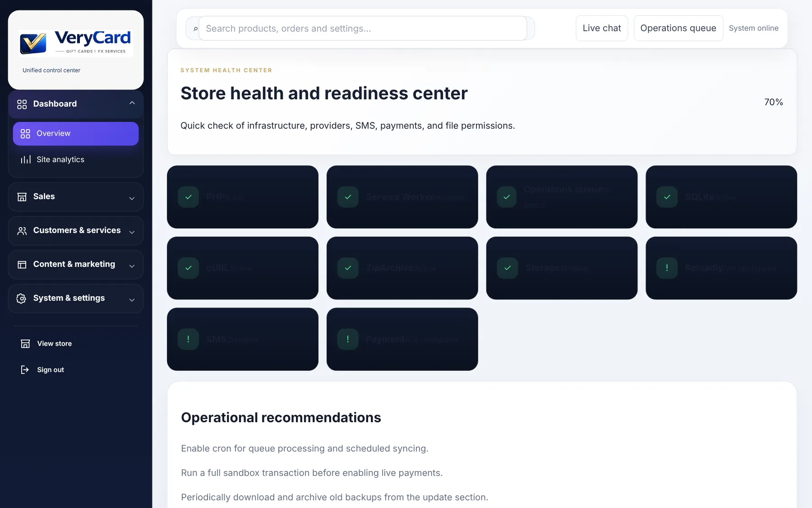Click the 70% readiness score
This screenshot has height=508, width=812.
[773, 102]
